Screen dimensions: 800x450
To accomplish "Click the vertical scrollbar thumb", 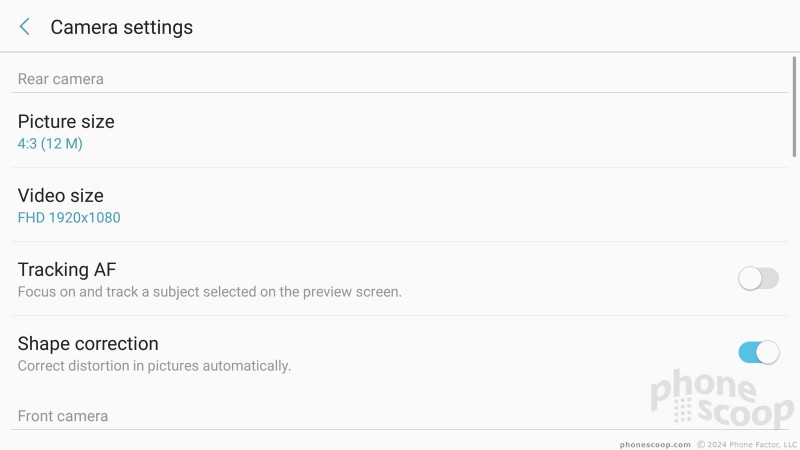I will pyautogui.click(x=794, y=107).
